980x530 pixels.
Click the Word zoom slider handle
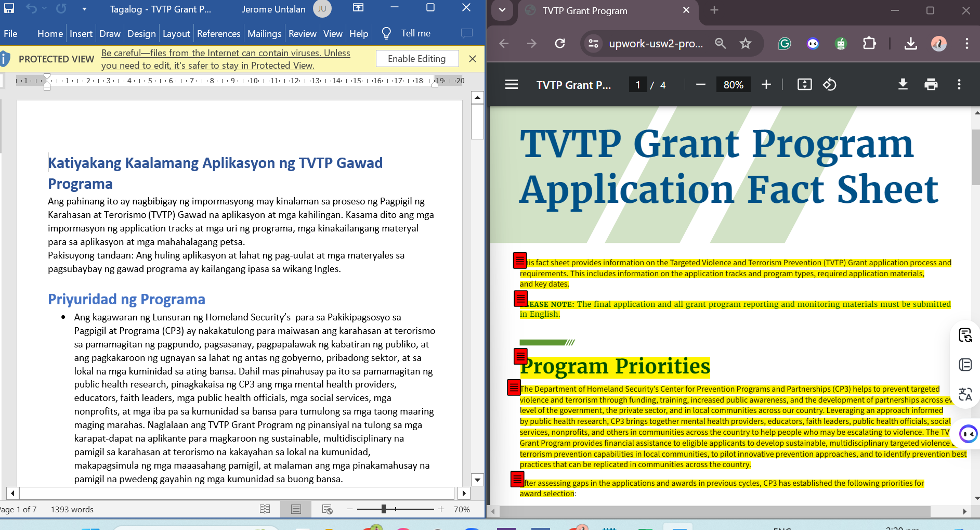(384, 509)
